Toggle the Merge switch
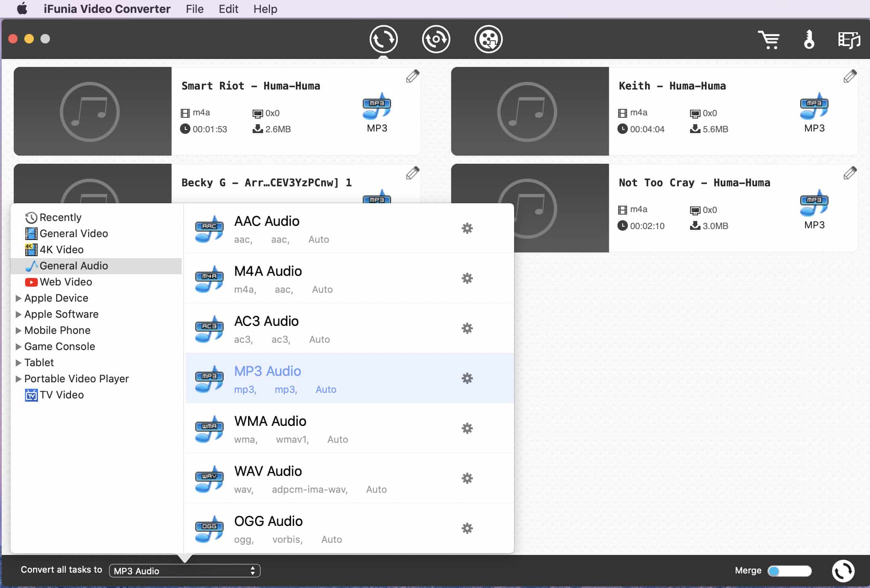Screen dimensions: 870x588 [789, 571]
